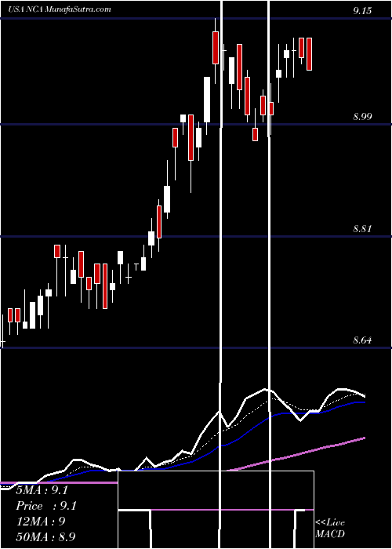
Task: Click the 8.81 price level label
Action: [362, 229]
